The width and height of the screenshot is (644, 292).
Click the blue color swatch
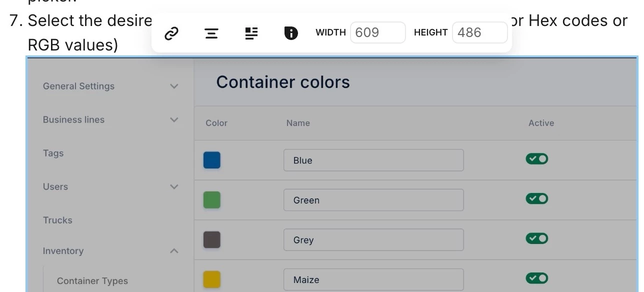[x=212, y=160]
